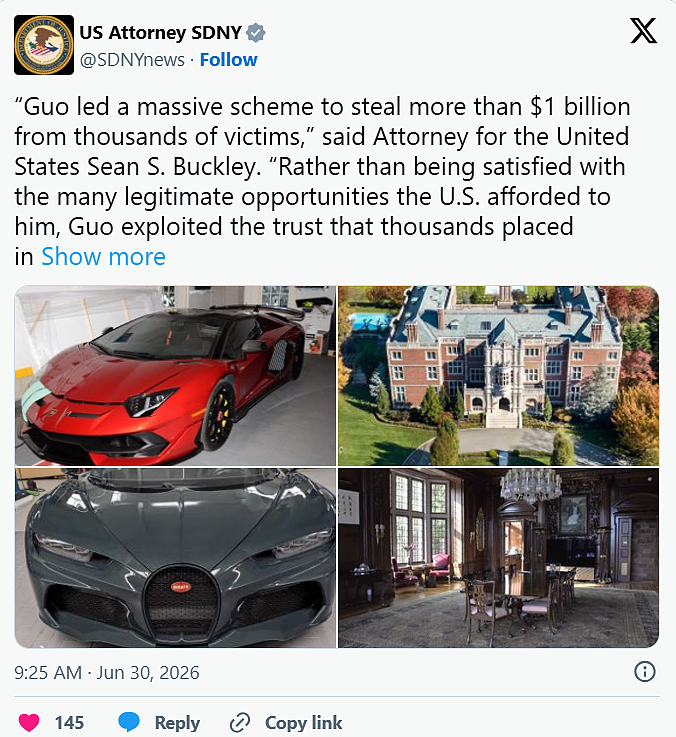Click the chain link icon
Viewport: 676px width, 737px height.
240,722
